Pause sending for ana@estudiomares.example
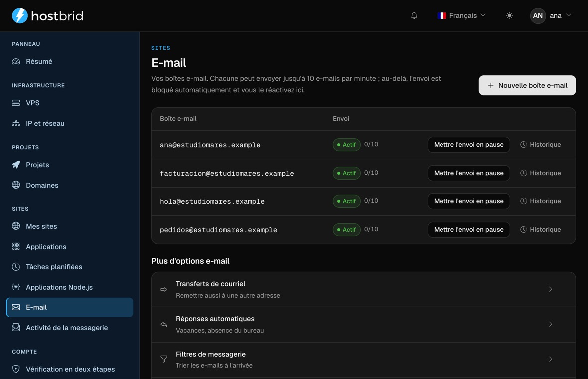 point(469,145)
